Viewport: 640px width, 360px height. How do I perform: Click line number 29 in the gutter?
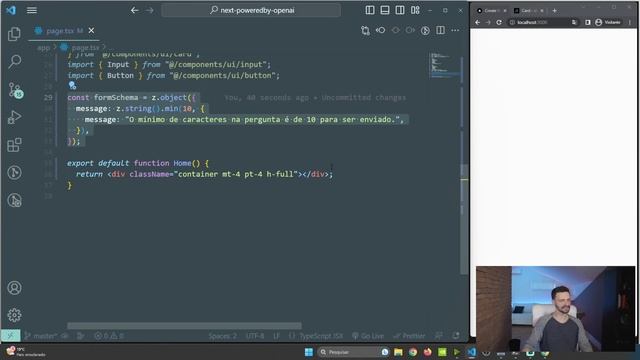tap(48, 98)
